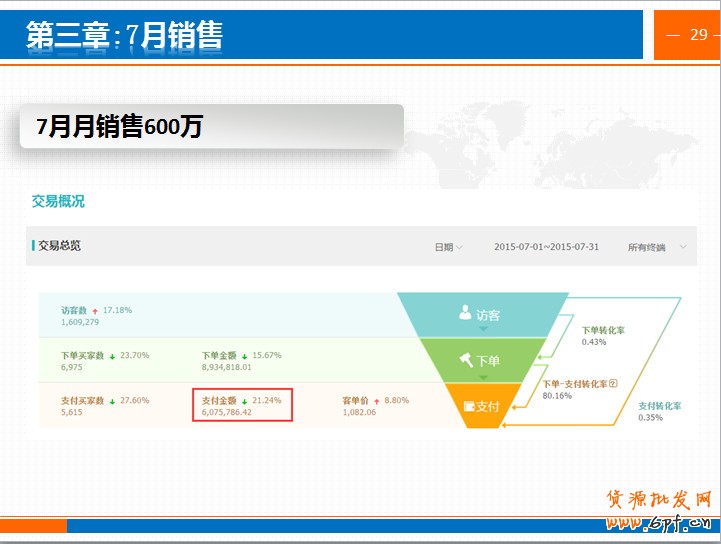Open the 日期 dropdown
Viewport: 721px width, 544px height.
448,247
